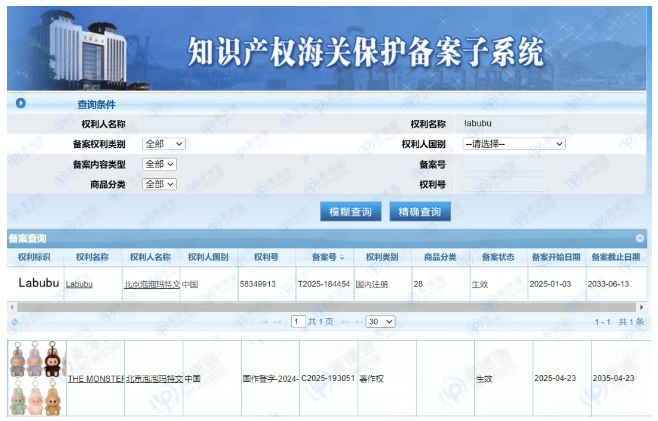658x421 pixels.
Task: Go to last page arrow icon
Action: (358, 322)
